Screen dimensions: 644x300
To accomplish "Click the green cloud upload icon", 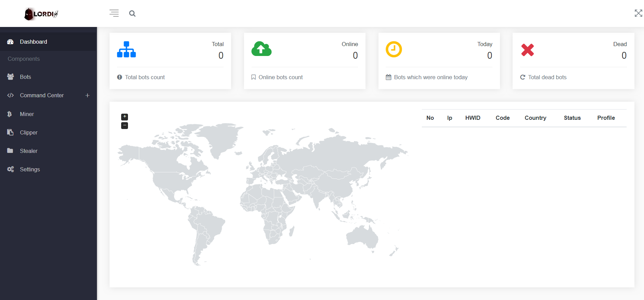I will click(x=261, y=49).
